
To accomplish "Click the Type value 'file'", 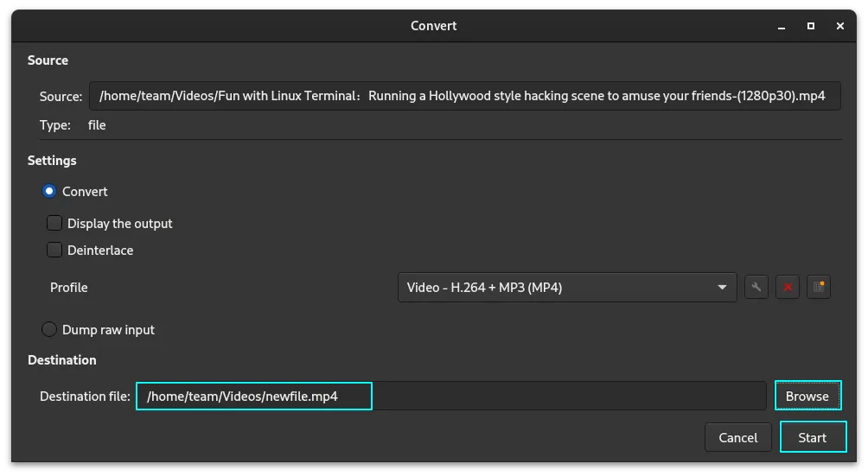I will (97, 125).
